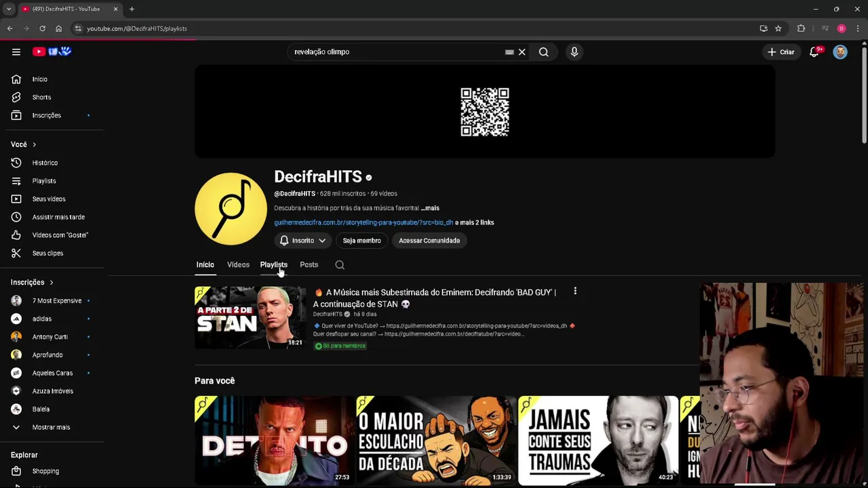Open O MAIOR ESCULACHO DA DÉCADA thumbnail
The width and height of the screenshot is (868, 488).
coord(436,440)
